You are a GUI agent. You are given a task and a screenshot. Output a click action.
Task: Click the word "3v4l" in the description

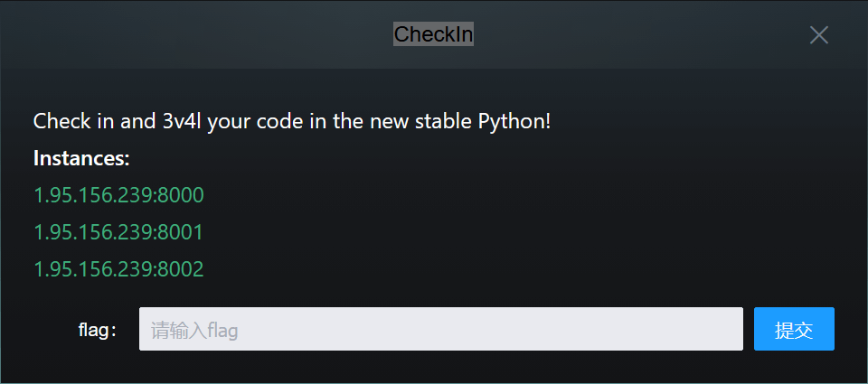[x=181, y=121]
